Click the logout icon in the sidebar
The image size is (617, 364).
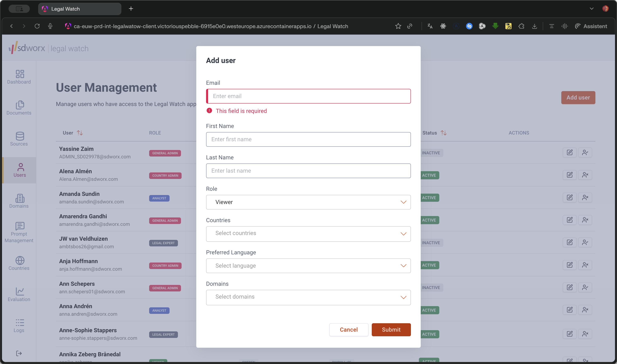point(19,353)
